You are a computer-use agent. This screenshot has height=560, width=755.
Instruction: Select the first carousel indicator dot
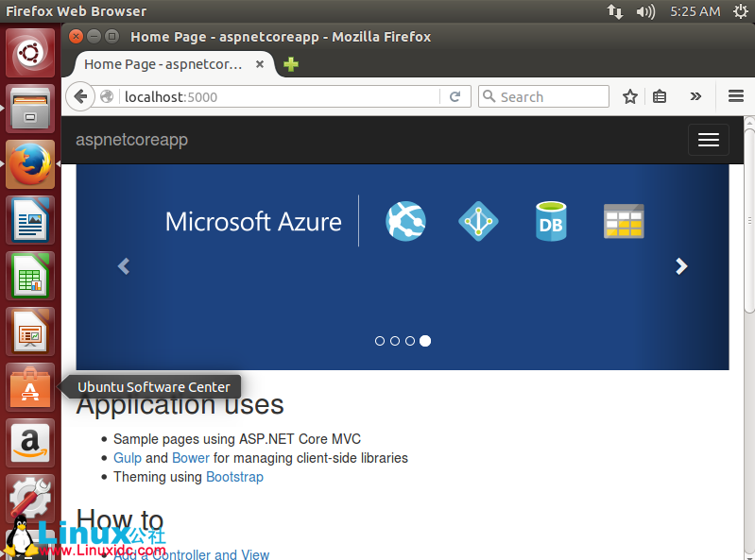tap(380, 341)
